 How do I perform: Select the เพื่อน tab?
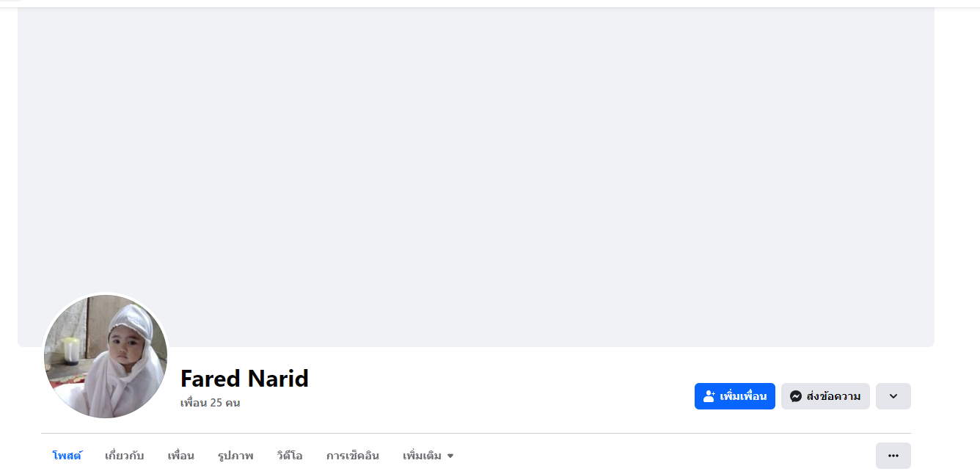click(x=181, y=456)
